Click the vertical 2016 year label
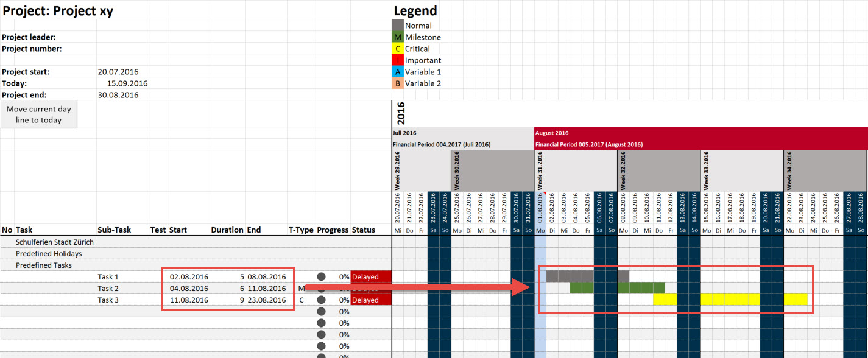 click(401, 113)
